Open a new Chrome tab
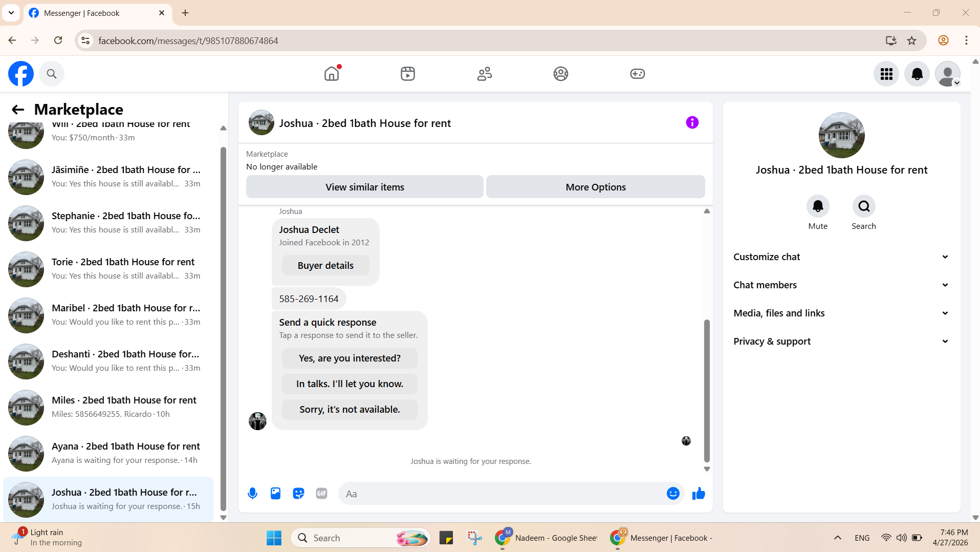This screenshot has width=980, height=552. pyautogui.click(x=185, y=13)
